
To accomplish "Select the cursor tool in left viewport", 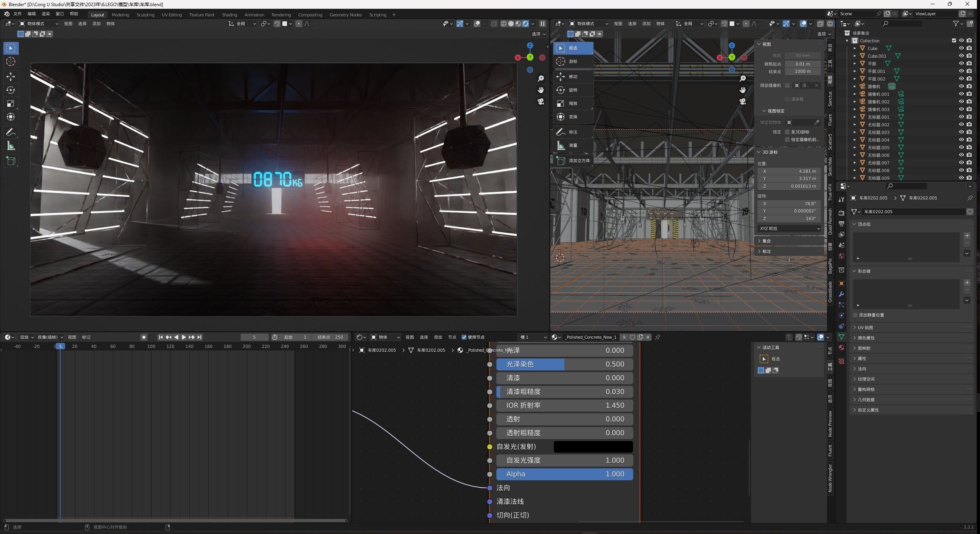I will pyautogui.click(x=11, y=61).
